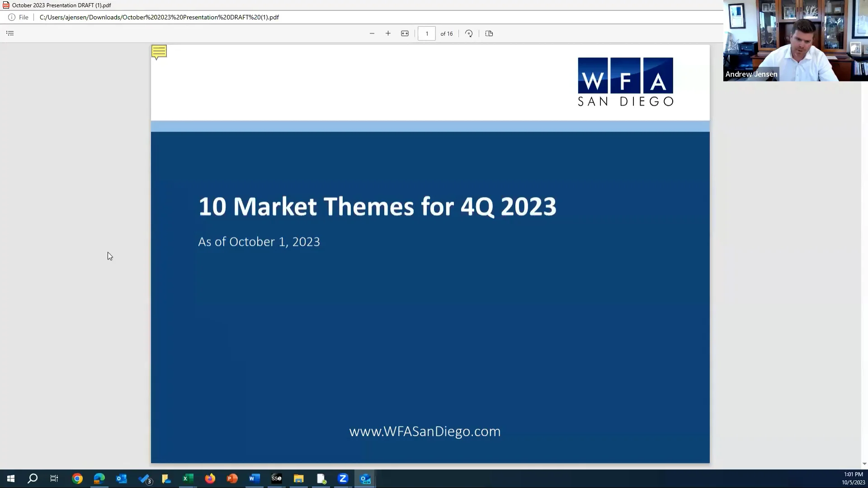The image size is (868, 488).
Task: Open the SSE app on taskbar
Action: pyautogui.click(x=277, y=479)
